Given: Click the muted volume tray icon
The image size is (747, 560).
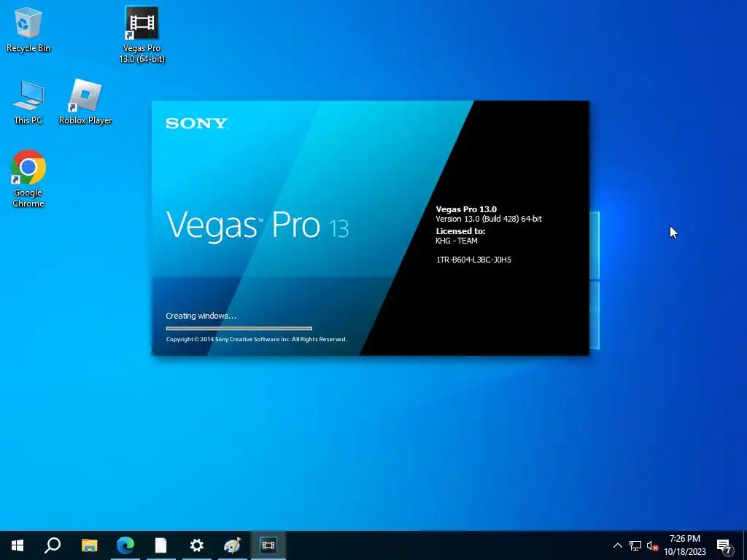Looking at the screenshot, I should (x=652, y=545).
